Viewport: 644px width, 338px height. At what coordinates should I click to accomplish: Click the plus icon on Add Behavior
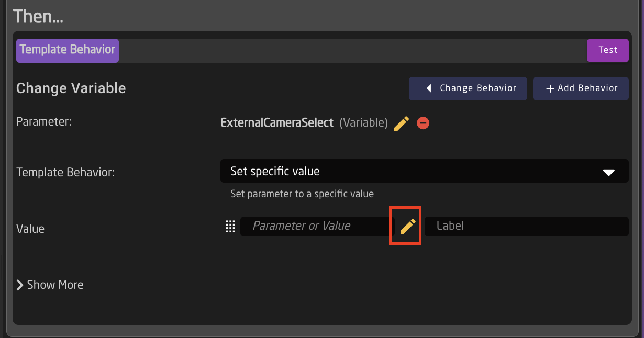coord(550,89)
